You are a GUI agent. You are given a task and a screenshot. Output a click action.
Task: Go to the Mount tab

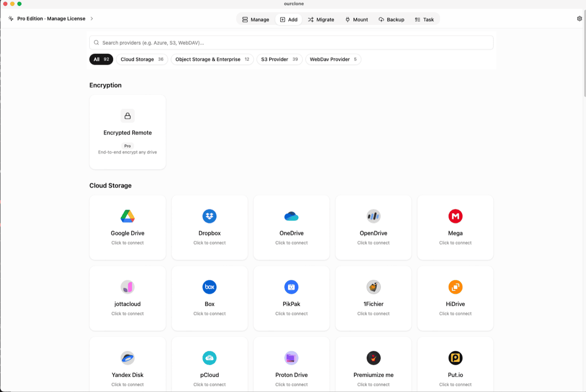(x=357, y=20)
